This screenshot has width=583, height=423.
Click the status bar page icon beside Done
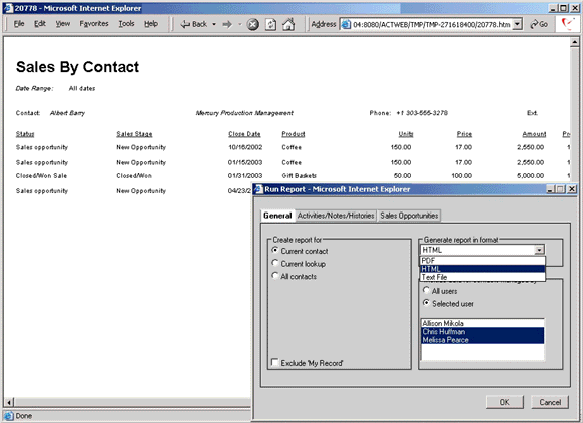click(x=9, y=416)
